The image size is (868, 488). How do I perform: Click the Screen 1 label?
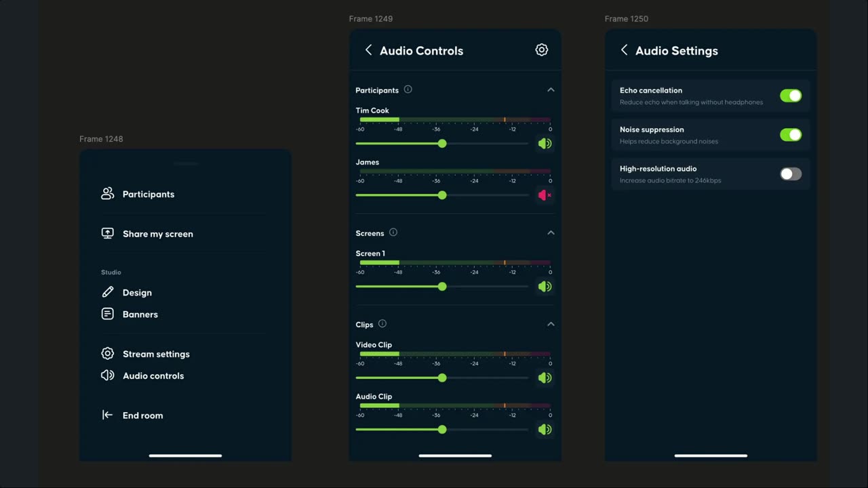coord(370,253)
